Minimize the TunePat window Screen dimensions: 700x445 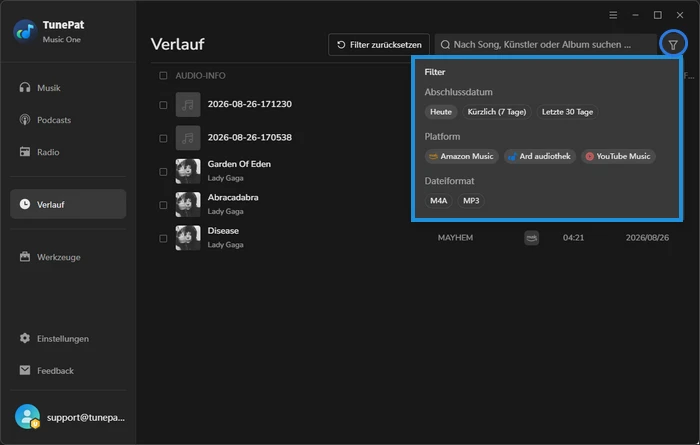pos(635,15)
